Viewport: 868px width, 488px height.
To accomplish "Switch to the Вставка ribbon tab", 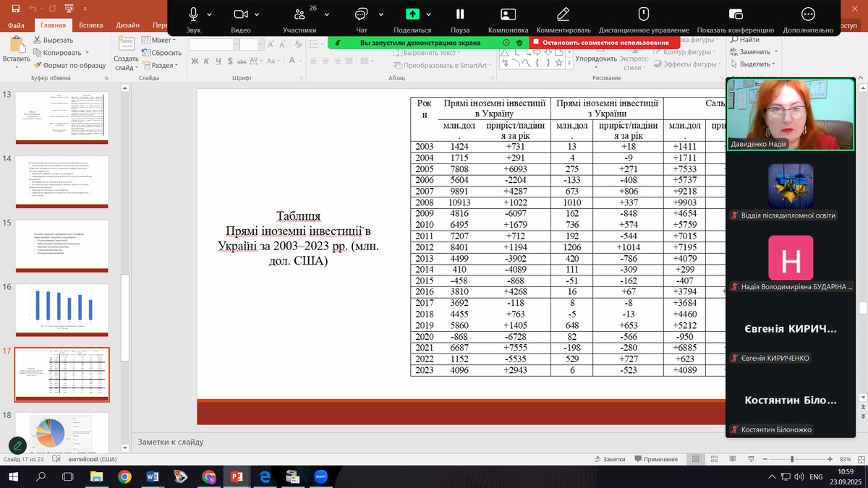I will pos(91,25).
